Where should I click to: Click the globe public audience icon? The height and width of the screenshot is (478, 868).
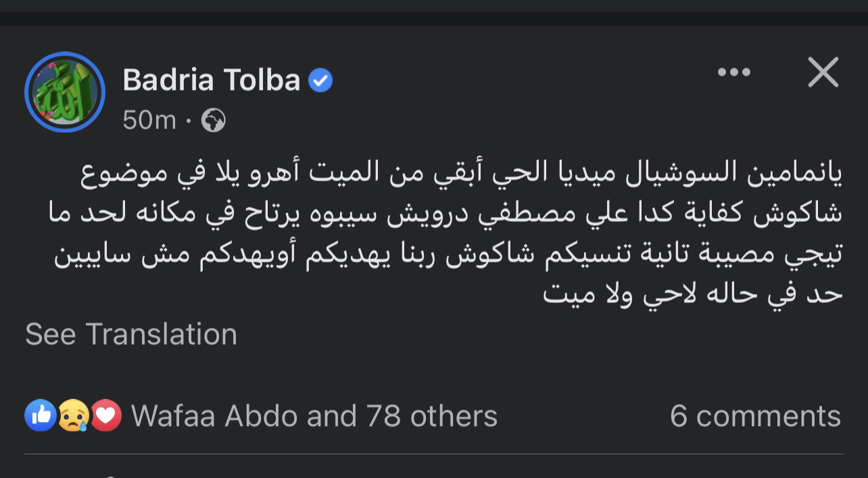click(x=213, y=121)
